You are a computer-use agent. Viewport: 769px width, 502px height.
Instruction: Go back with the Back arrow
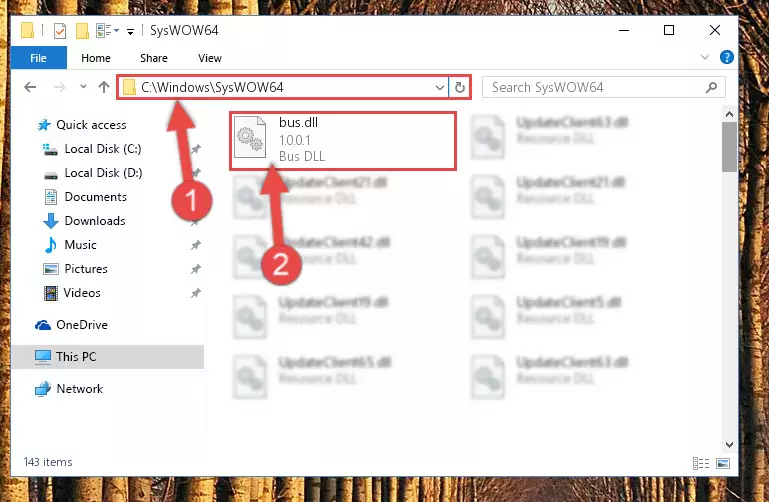[x=30, y=87]
